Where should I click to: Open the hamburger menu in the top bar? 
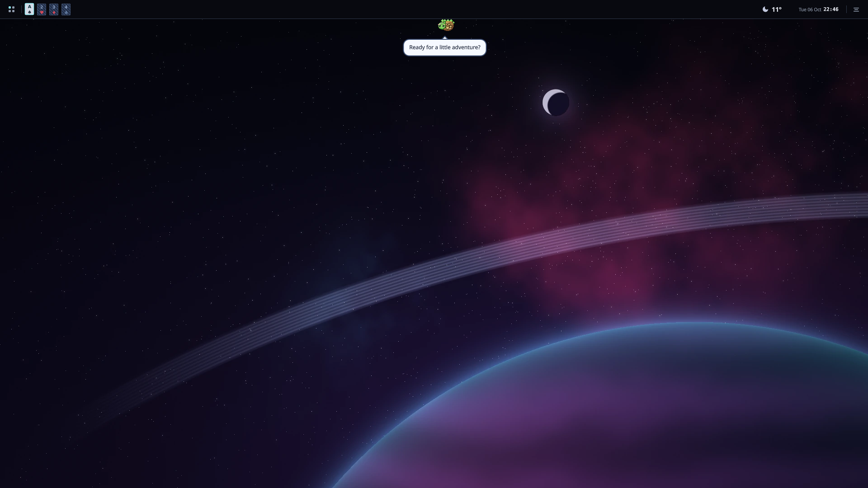pyautogui.click(x=856, y=9)
